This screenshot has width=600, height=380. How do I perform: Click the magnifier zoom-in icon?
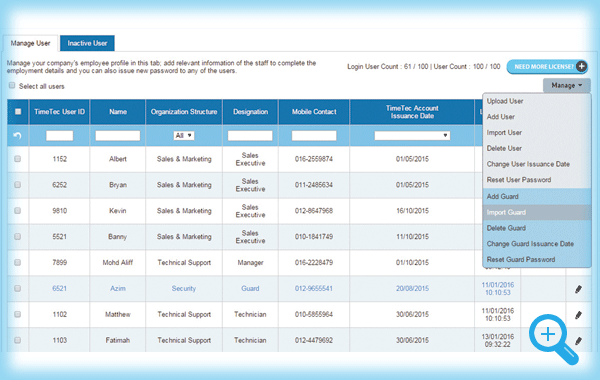(554, 339)
